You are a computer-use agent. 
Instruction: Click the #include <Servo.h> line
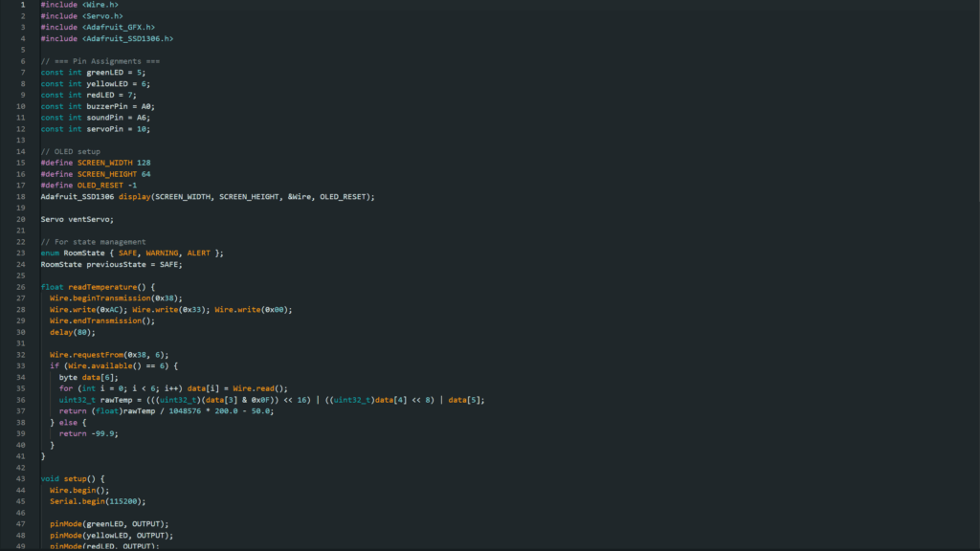pos(81,16)
